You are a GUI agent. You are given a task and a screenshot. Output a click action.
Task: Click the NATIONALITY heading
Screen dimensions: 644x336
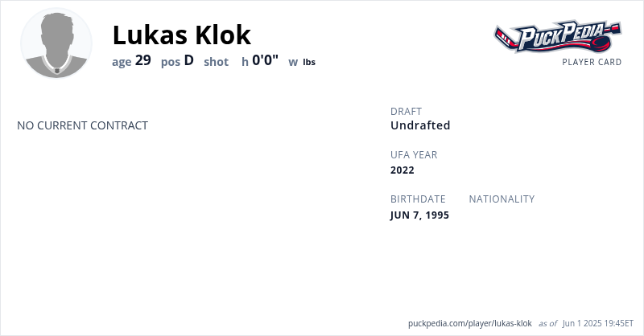pyautogui.click(x=502, y=199)
